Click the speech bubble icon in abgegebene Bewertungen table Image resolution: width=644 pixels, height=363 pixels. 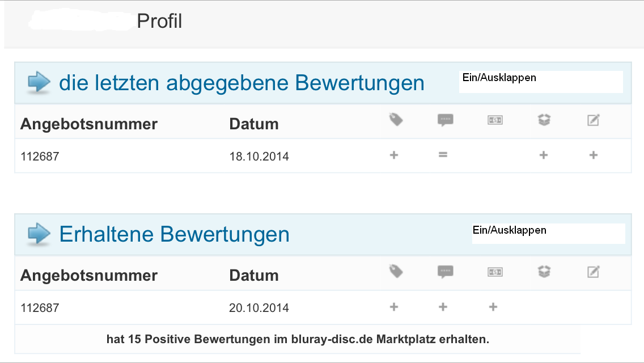point(445,120)
